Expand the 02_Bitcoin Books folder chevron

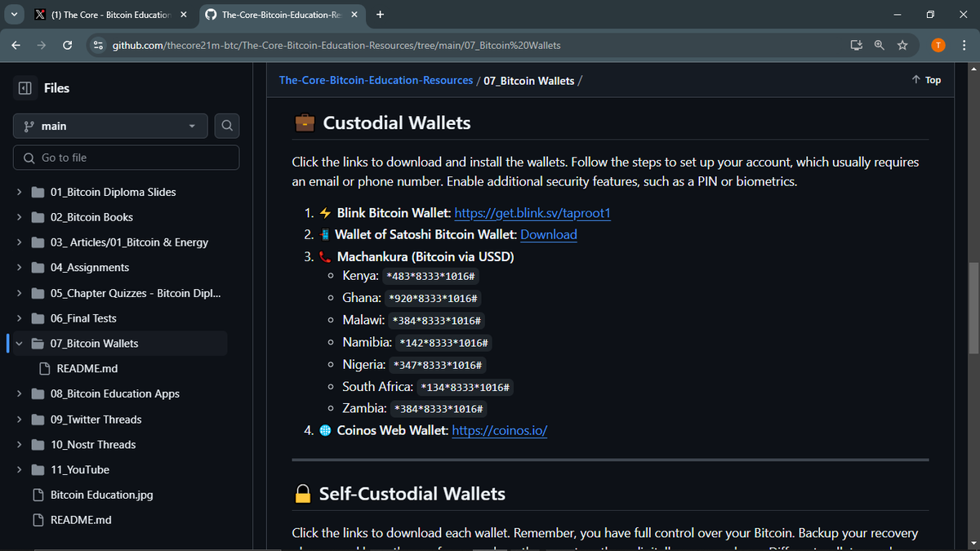tap(19, 217)
